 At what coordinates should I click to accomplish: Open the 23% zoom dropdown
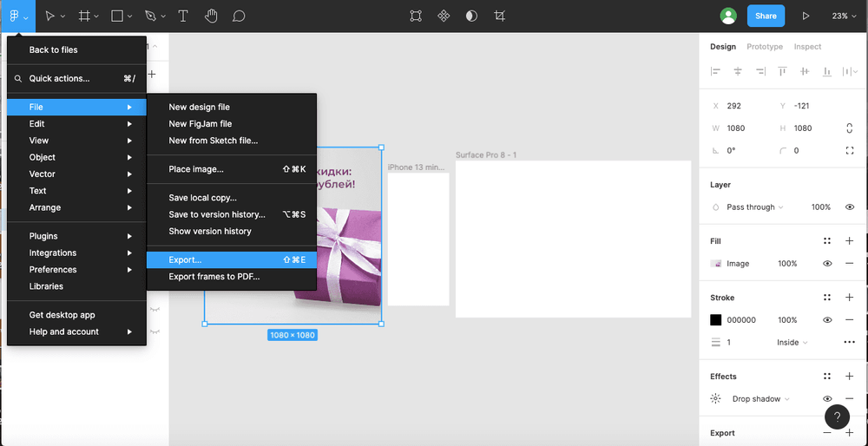coord(843,16)
